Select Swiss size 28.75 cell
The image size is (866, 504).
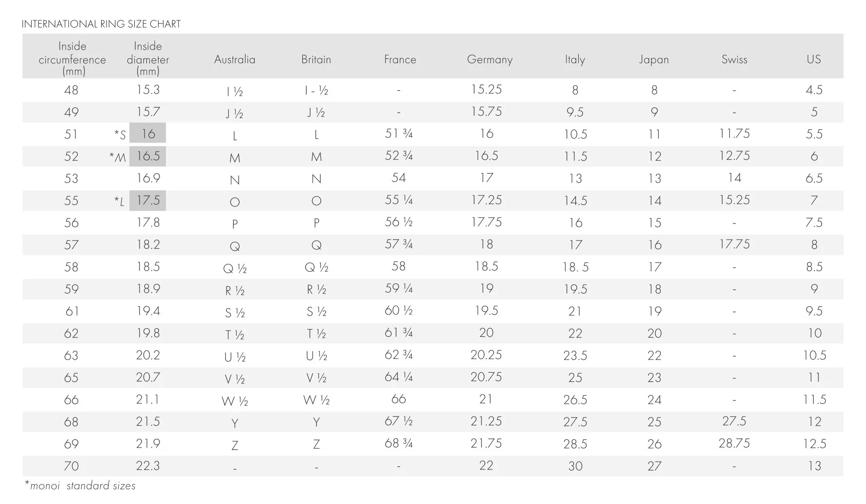pyautogui.click(x=734, y=443)
